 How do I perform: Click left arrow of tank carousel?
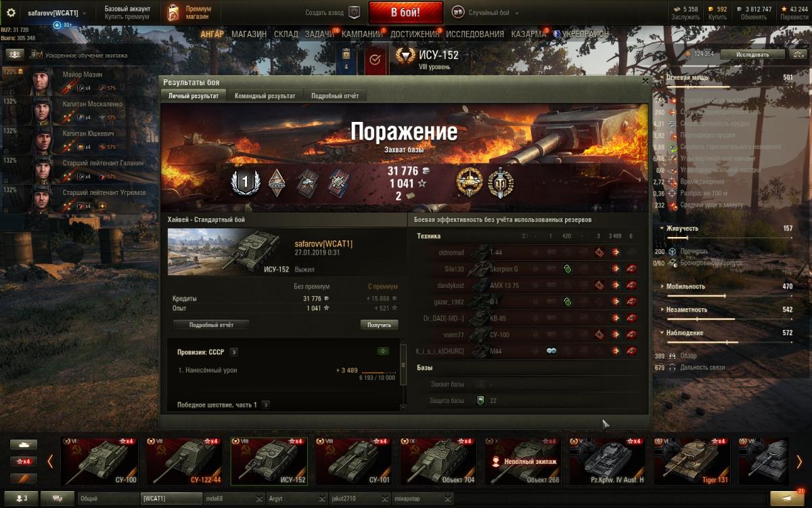tap(50, 461)
